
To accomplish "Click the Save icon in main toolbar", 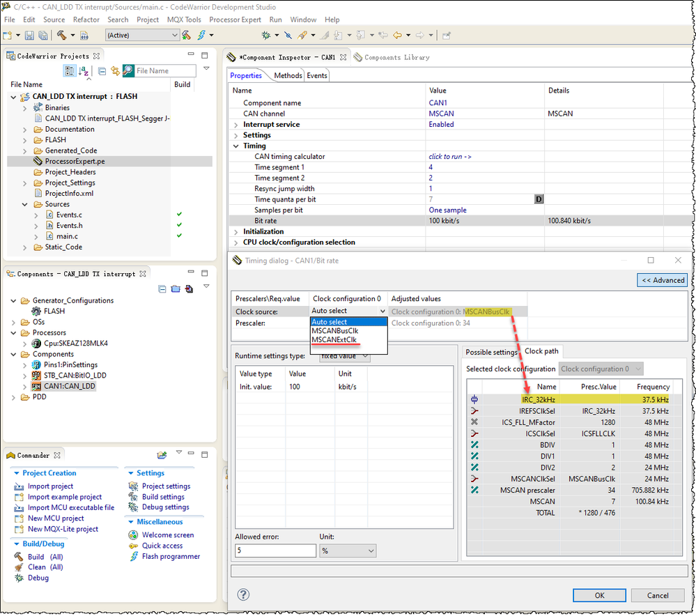I will [x=29, y=35].
